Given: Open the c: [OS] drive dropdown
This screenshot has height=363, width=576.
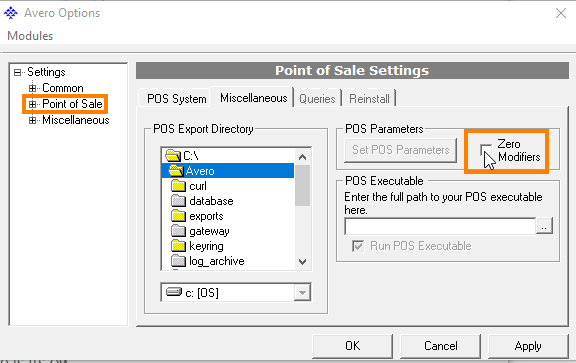Looking at the screenshot, I should pos(302,293).
